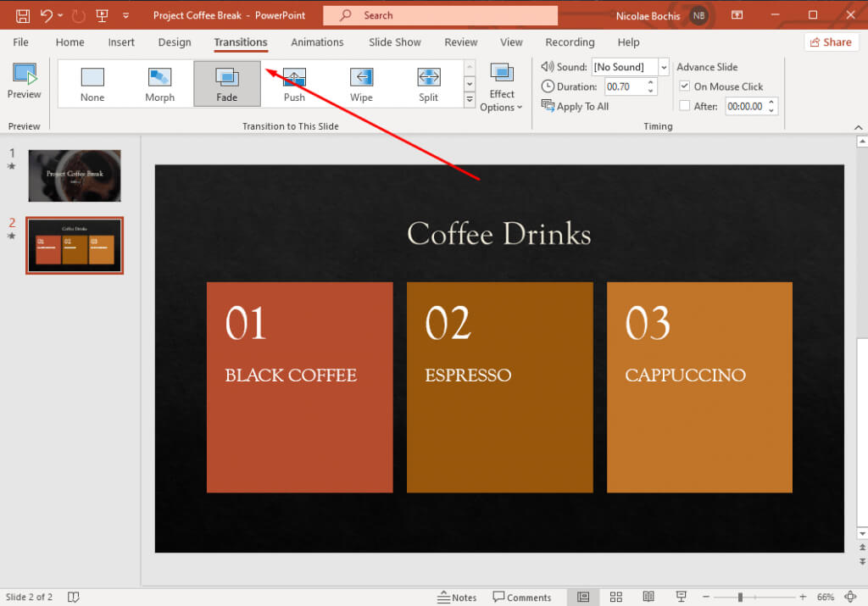Click the Apply To All button
This screenshot has height=606, width=868.
tap(576, 106)
